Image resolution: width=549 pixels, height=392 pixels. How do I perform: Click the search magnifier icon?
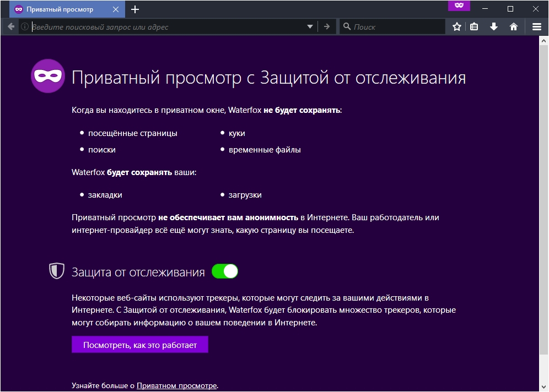pyautogui.click(x=347, y=26)
